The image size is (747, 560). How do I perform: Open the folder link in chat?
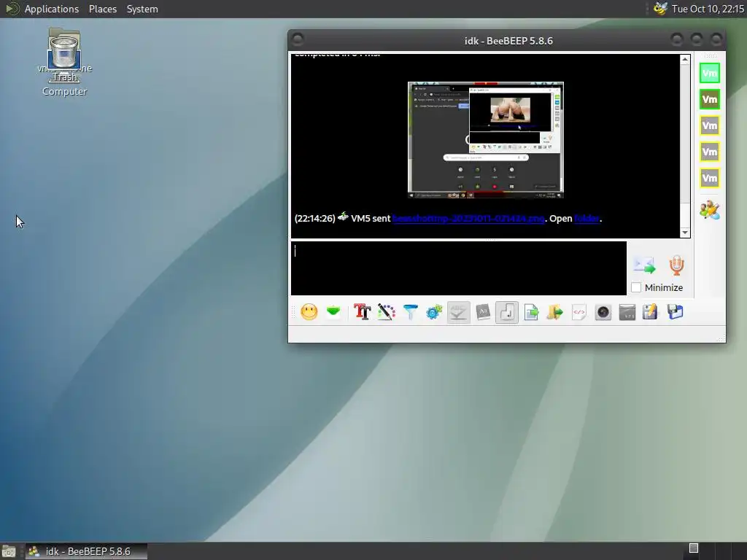click(587, 219)
